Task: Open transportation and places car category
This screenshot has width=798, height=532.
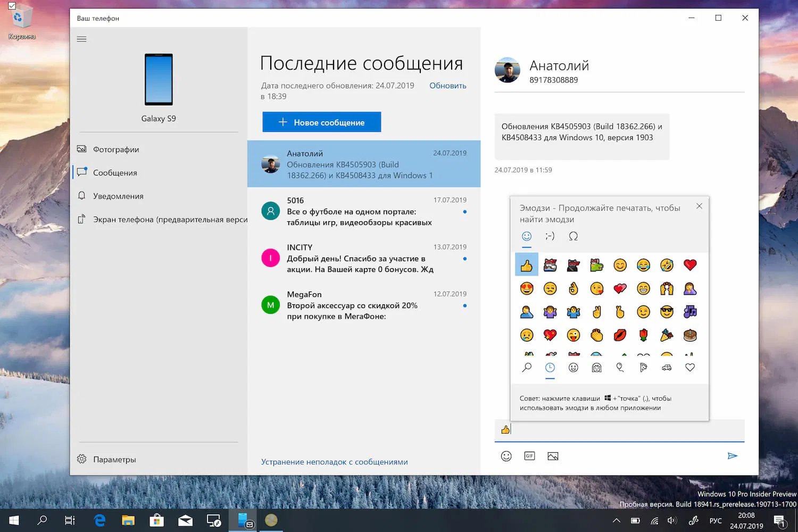Action: (667, 368)
